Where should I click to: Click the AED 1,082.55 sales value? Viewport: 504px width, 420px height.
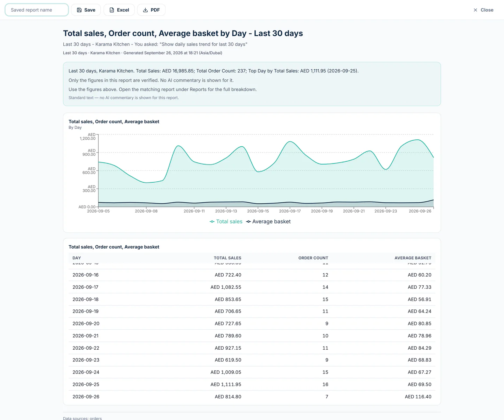226,287
